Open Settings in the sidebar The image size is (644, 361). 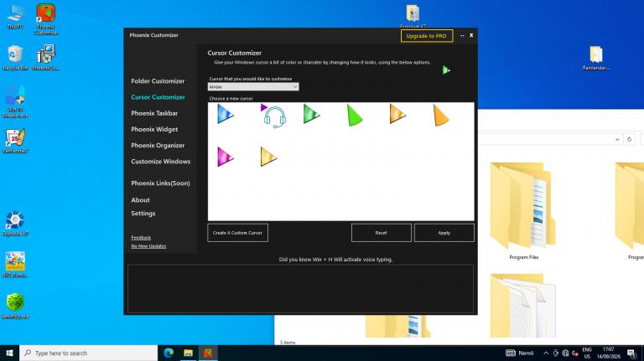tap(143, 214)
